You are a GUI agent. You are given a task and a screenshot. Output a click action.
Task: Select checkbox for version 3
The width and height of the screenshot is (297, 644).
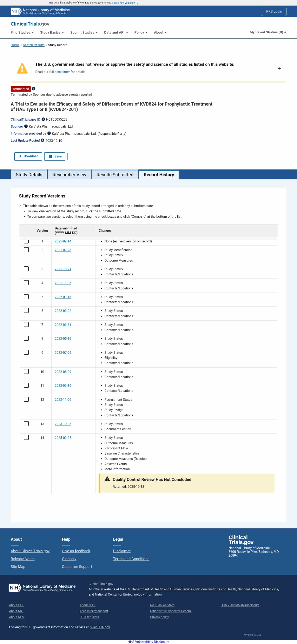click(26, 269)
